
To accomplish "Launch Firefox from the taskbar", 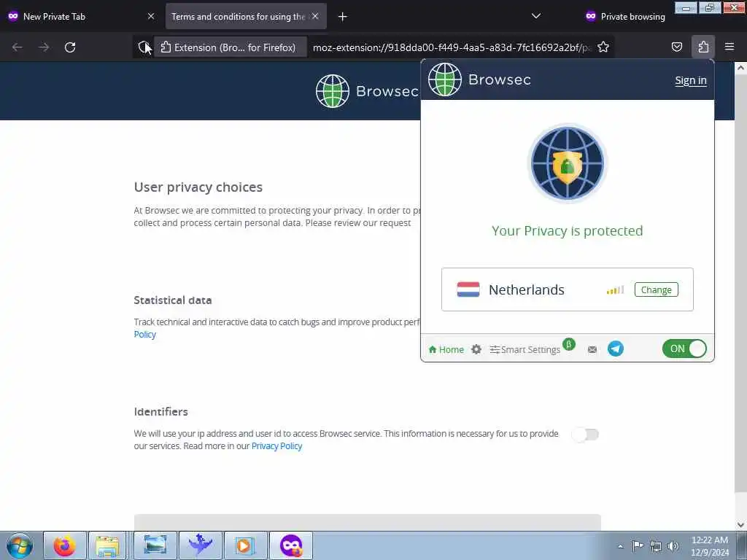I will (x=65, y=545).
